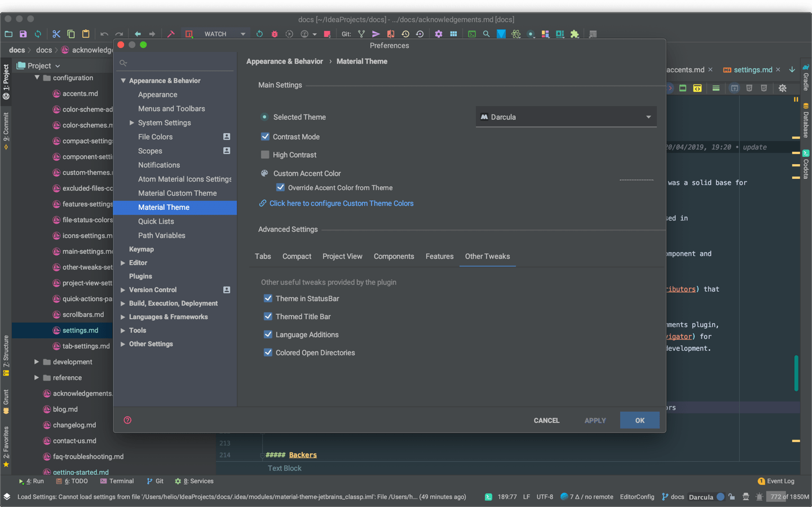Click the Build hammer icon
Viewport: 812px width, 507px height.
coord(171,34)
